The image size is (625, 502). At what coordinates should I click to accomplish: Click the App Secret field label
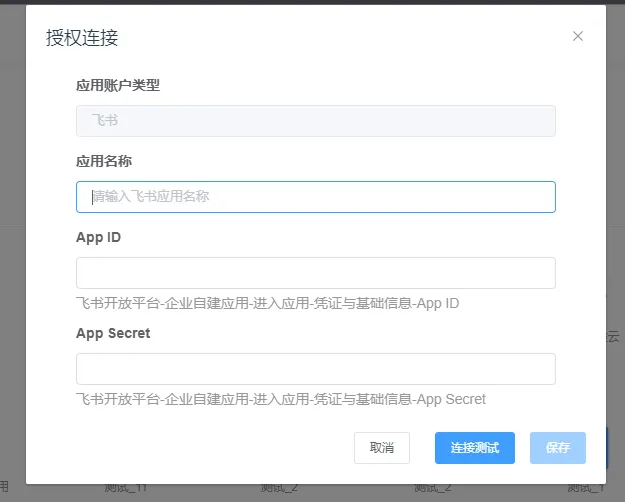[x=113, y=333]
